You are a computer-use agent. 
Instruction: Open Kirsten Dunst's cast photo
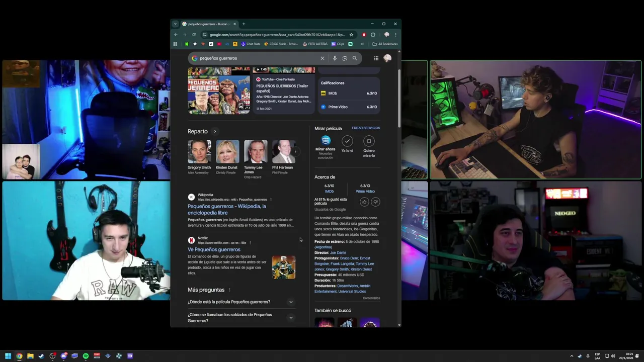pyautogui.click(x=227, y=151)
